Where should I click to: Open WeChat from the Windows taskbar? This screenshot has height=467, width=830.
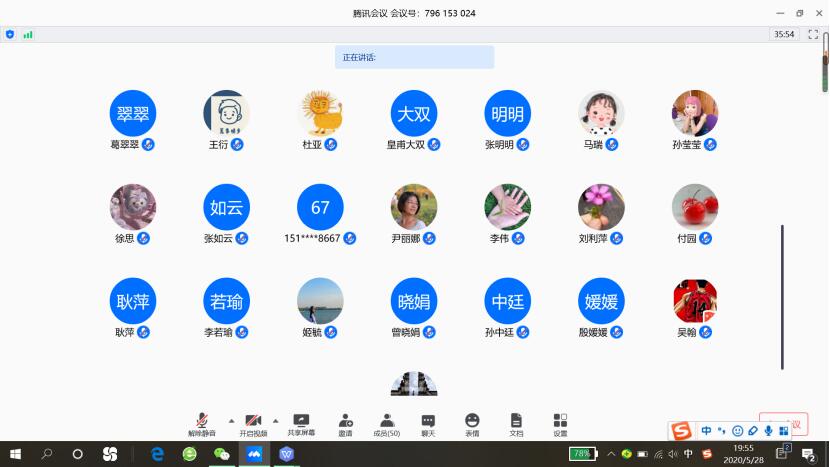tap(222, 454)
